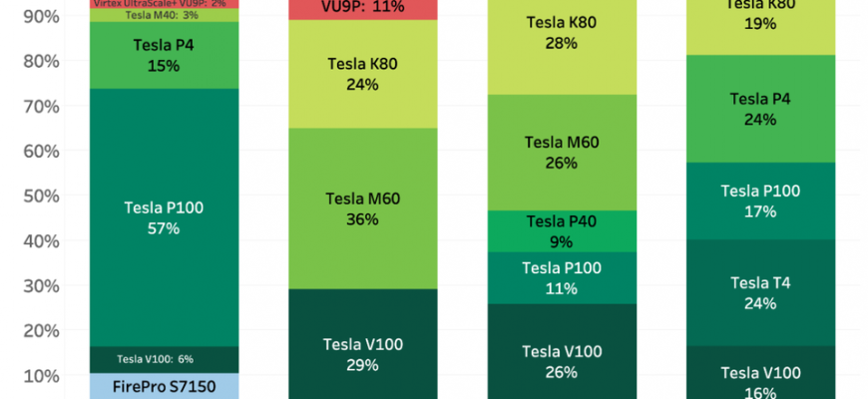Click the Tesla P40 9% segment
The image size is (868, 399).
[563, 231]
